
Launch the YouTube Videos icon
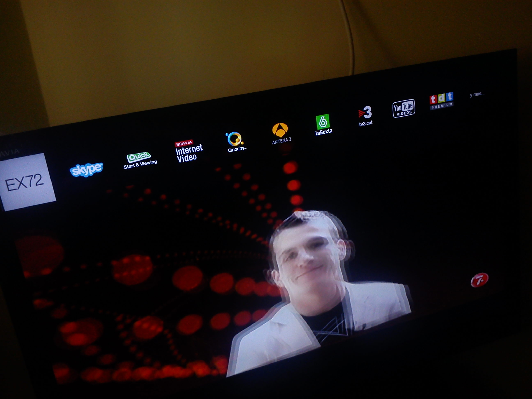pos(404,108)
